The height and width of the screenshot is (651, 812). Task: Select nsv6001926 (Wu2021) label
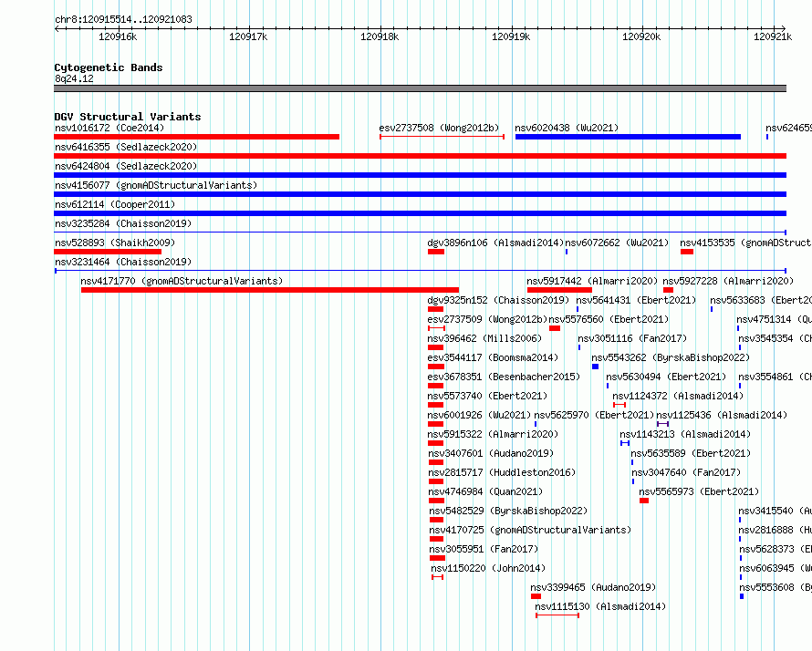point(479,415)
